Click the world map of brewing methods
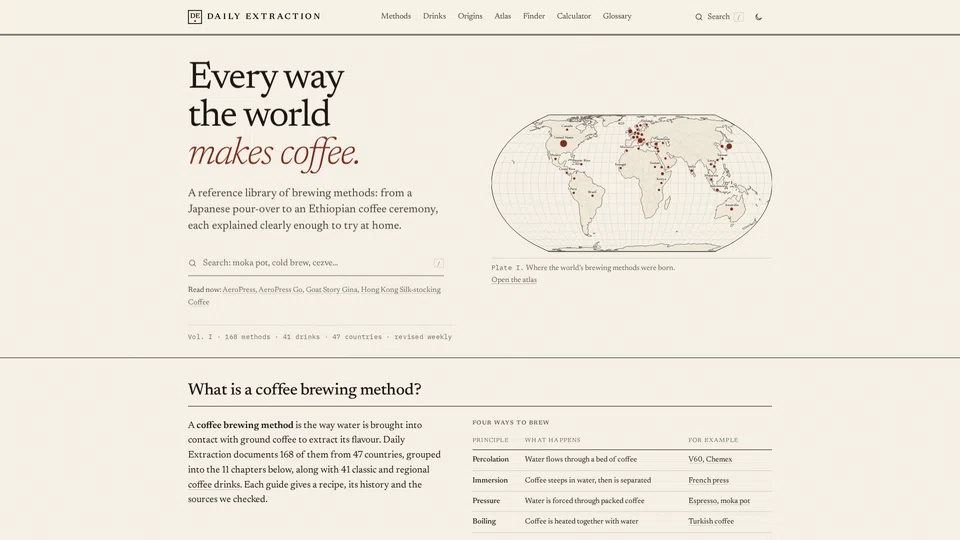 coord(631,182)
